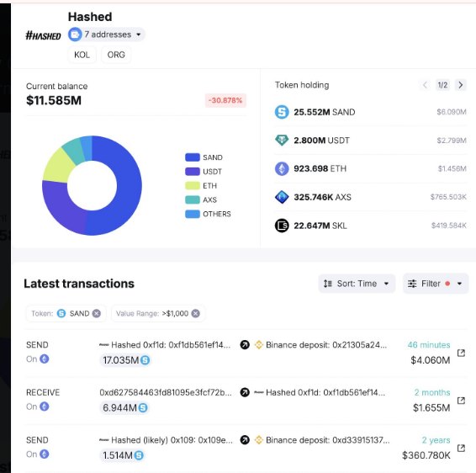
Task: Click the USDT token icon in holdings
Action: pyautogui.click(x=282, y=140)
